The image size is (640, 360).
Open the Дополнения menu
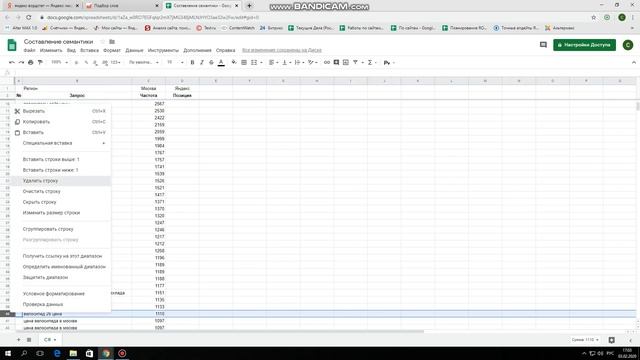tap(197, 50)
